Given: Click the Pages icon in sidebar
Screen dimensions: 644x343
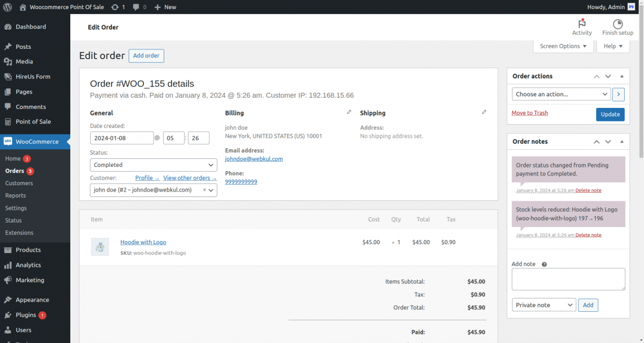Looking at the screenshot, I should click(8, 92).
